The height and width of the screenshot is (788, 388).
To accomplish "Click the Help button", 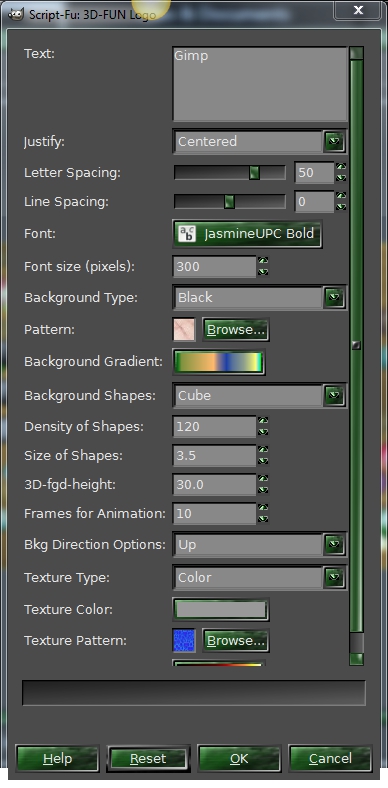I will coord(57,758).
